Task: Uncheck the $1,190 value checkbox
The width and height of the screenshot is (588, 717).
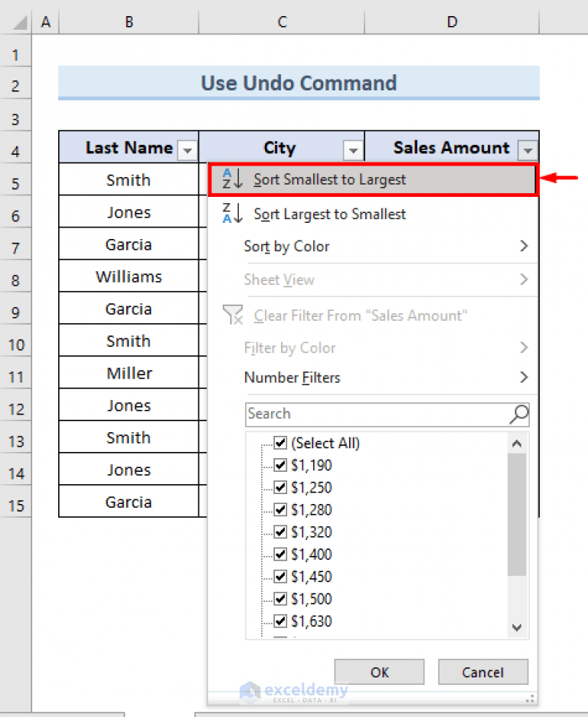Action: coord(280,465)
